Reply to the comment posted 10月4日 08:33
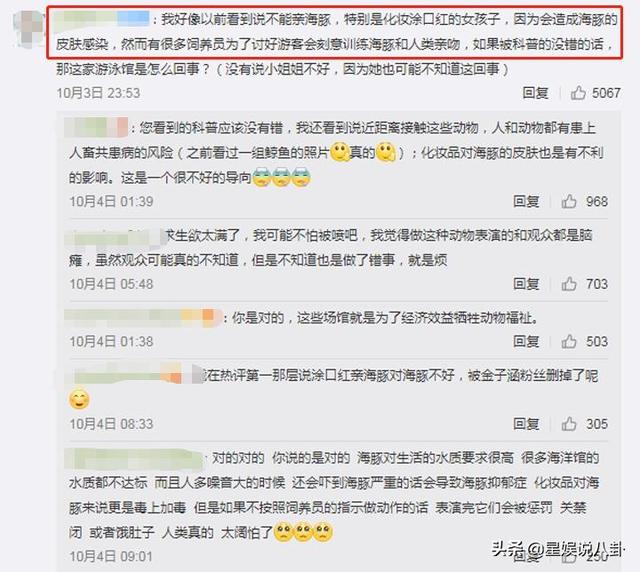Image resolution: width=640 pixels, height=572 pixels. (526, 424)
